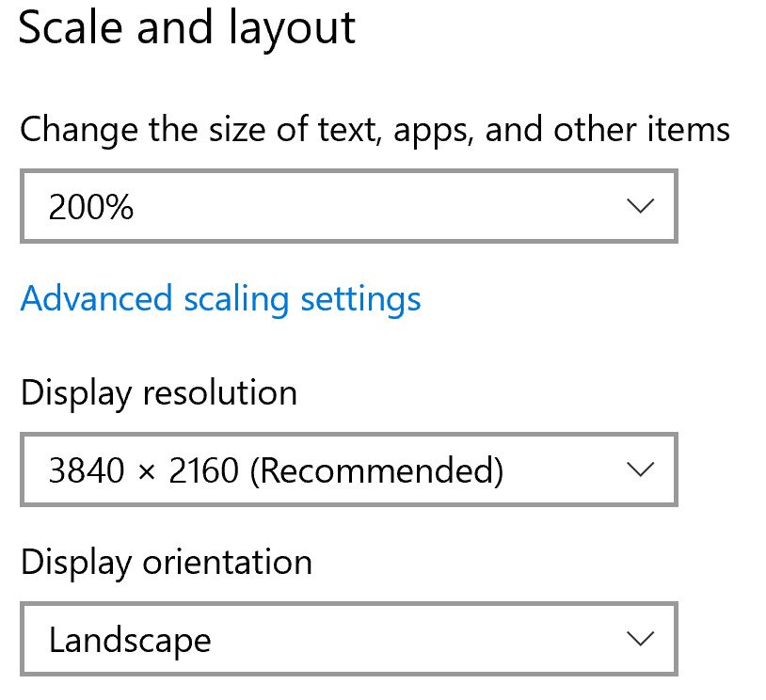
Task: Expand the Display resolution combo box
Action: (348, 469)
